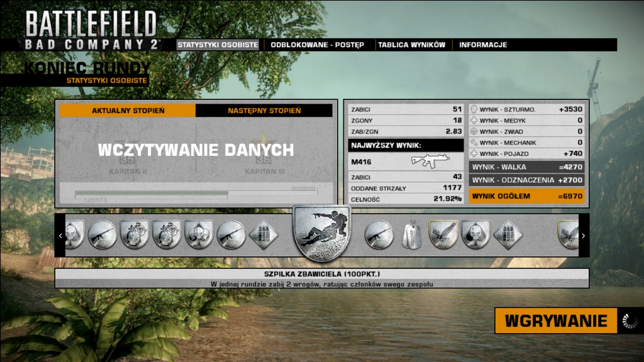644x362 pixels.
Task: Click the ZABICI 43 weapon kills row
Action: (406, 177)
